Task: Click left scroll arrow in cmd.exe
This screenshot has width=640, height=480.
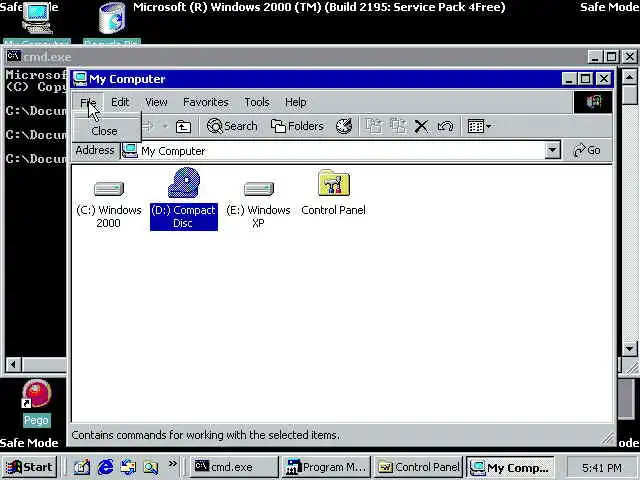Action: tap(13, 364)
